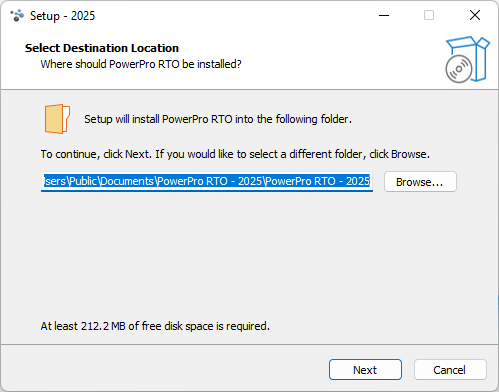Image resolution: width=499 pixels, height=392 pixels.
Task: Click 'Setup will install PowerPro RTO' message
Action: (218, 119)
